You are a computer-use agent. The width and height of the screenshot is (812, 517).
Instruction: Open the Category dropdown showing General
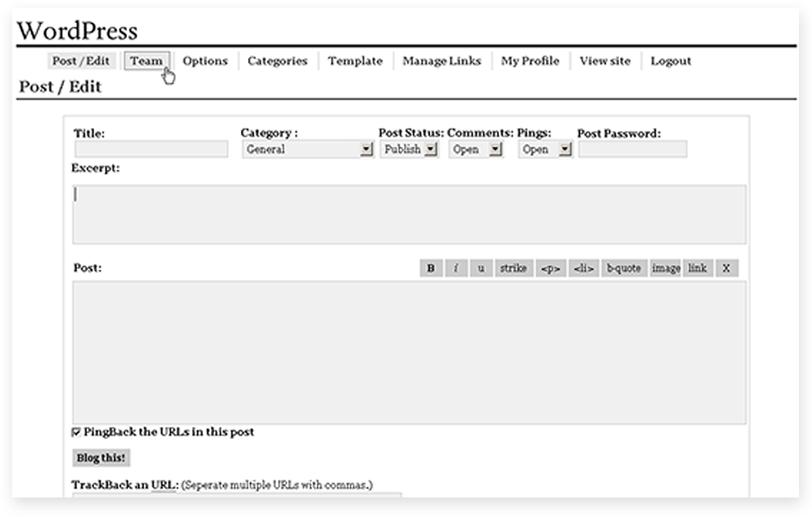(x=308, y=149)
